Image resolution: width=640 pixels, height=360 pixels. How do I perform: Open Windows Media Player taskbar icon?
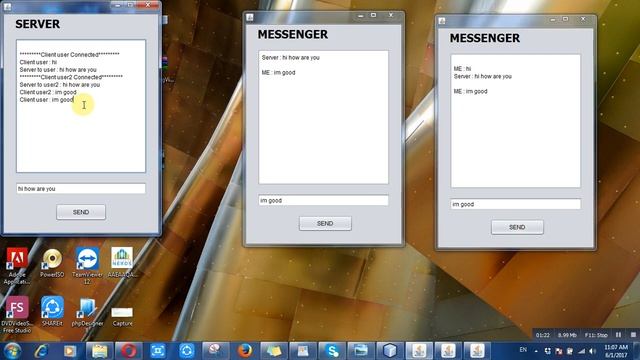(70, 351)
